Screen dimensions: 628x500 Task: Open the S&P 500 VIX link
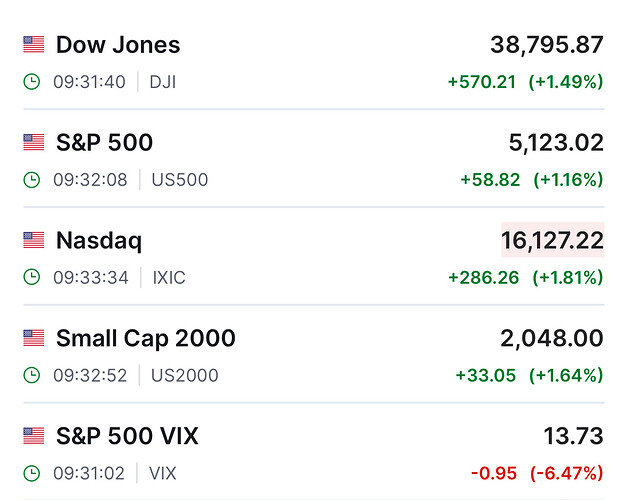pyautogui.click(x=127, y=437)
